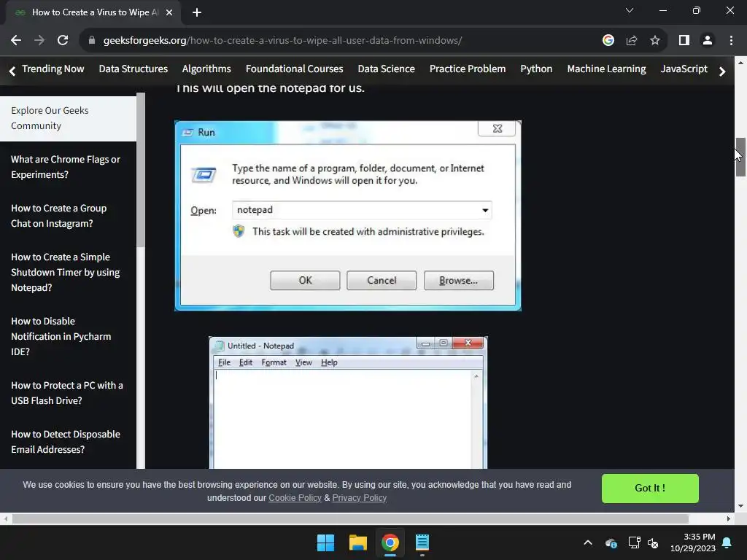Image resolution: width=747 pixels, height=560 pixels.
Task: Open the Google account icon in address bar
Action: (x=608, y=41)
